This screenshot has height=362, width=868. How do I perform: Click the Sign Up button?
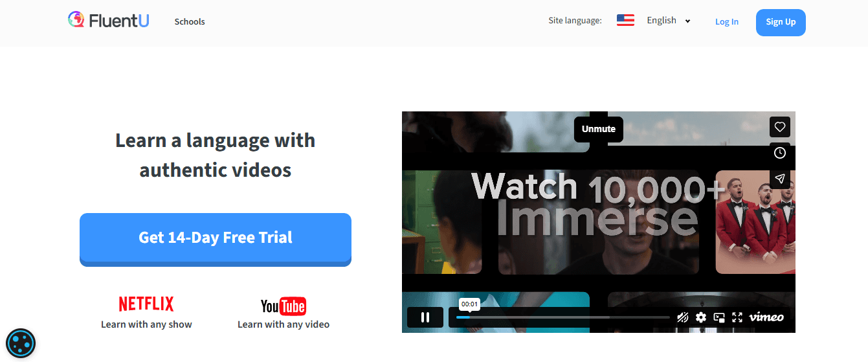(781, 22)
